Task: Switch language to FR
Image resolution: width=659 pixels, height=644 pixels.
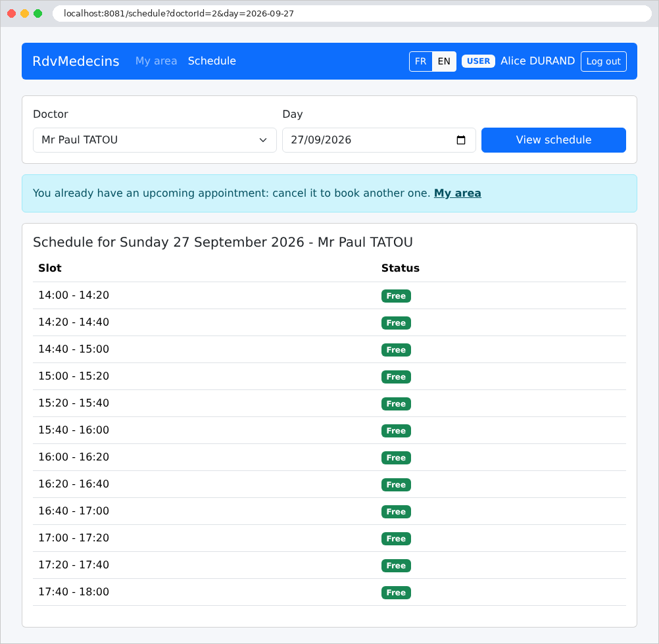Action: [x=420, y=61]
